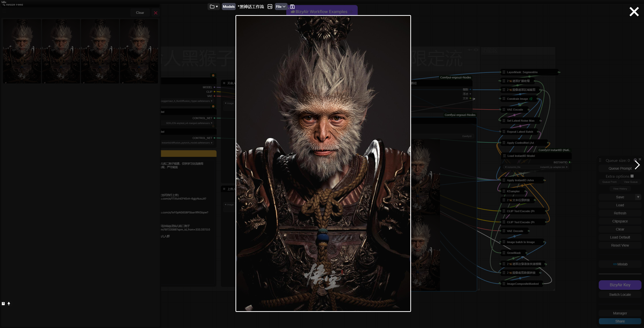
Task: Click the Load button
Action: point(620,205)
